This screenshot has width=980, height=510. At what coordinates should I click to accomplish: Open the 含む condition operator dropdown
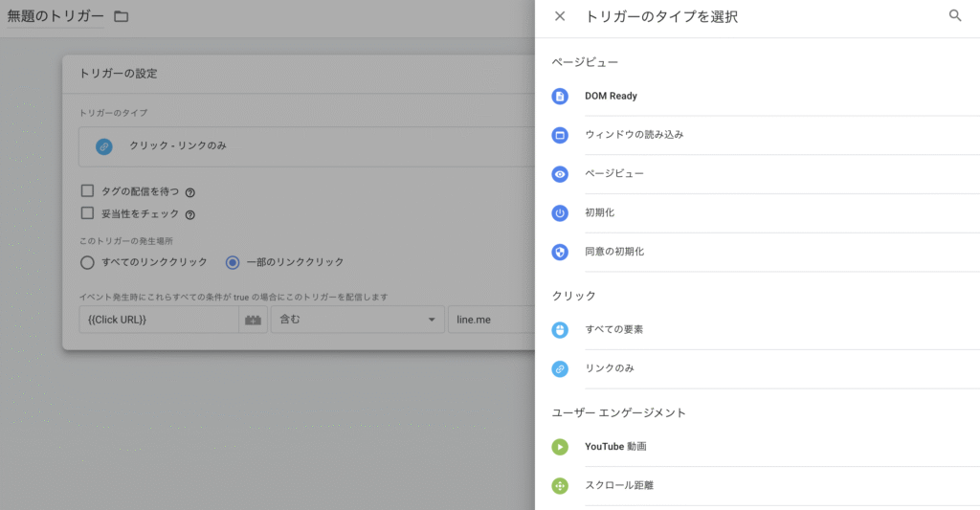coord(357,320)
